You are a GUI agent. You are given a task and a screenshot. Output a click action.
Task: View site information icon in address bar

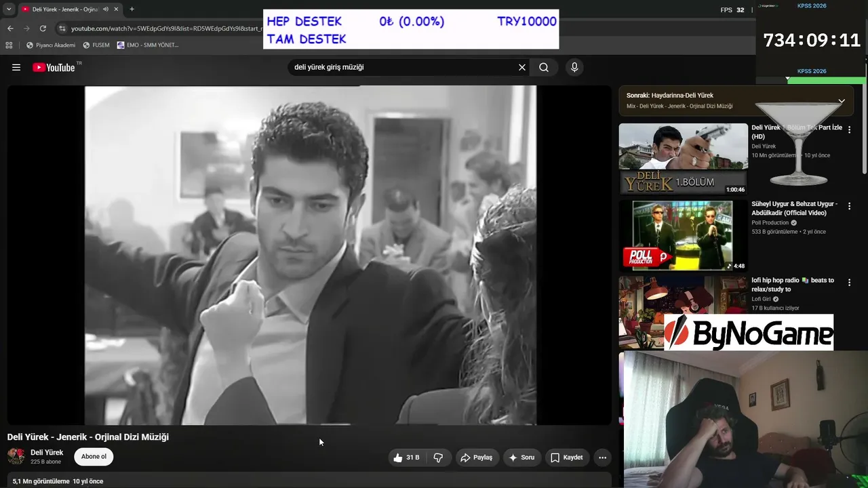click(62, 28)
